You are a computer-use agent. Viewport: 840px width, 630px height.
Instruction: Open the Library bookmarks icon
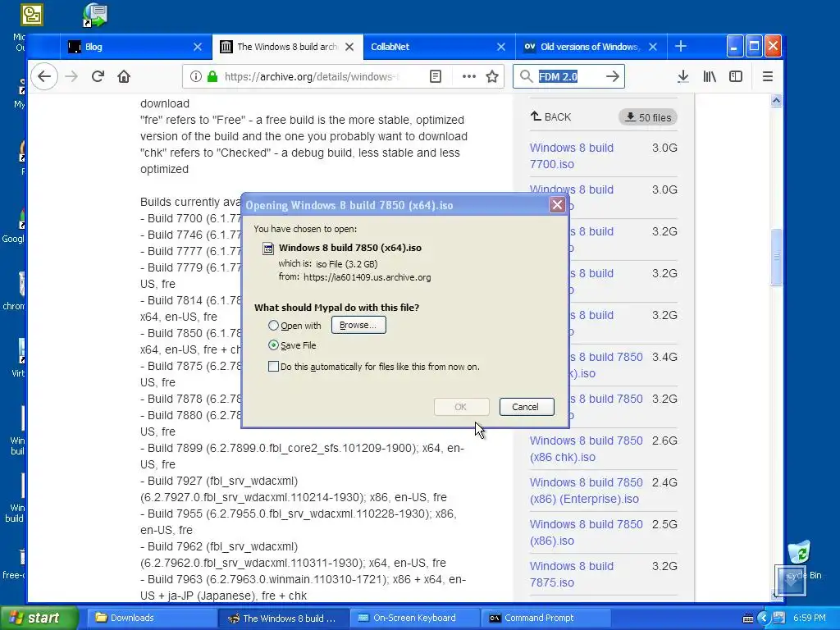pos(710,76)
